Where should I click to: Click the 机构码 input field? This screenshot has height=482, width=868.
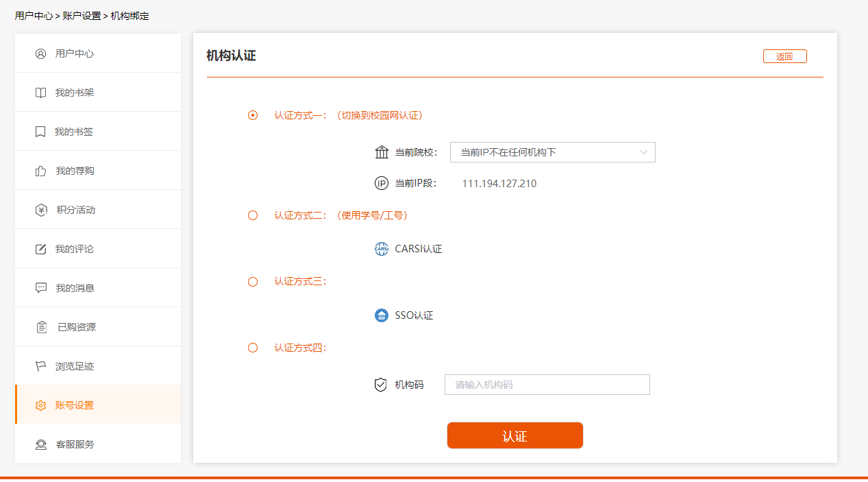tap(546, 384)
